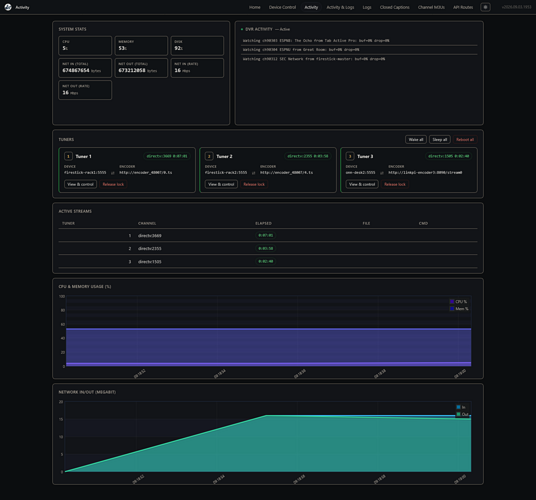Release lock on Tuner 3
This screenshot has height=500, width=536.
point(395,184)
